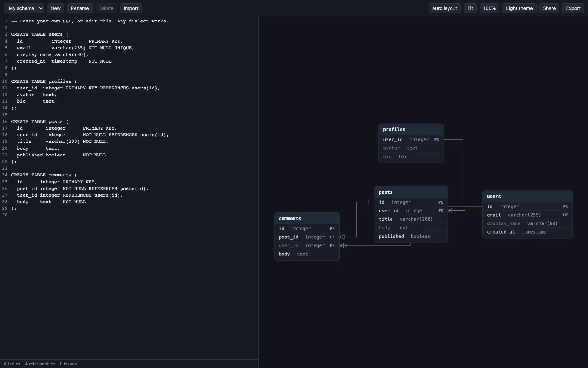
Task: Click title varchar(200) row in posts
Action: coord(411,219)
